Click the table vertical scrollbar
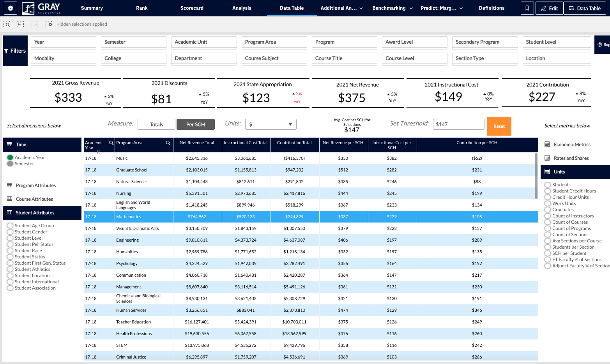This screenshot has height=364, width=610. 536,176
